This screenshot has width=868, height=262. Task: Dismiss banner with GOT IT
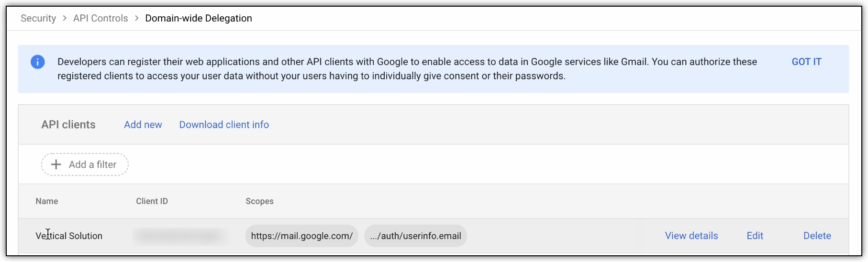tap(806, 62)
